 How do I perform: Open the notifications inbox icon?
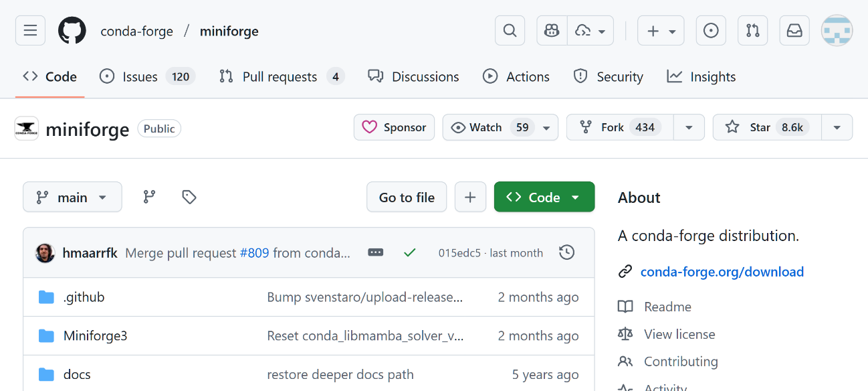(x=794, y=31)
